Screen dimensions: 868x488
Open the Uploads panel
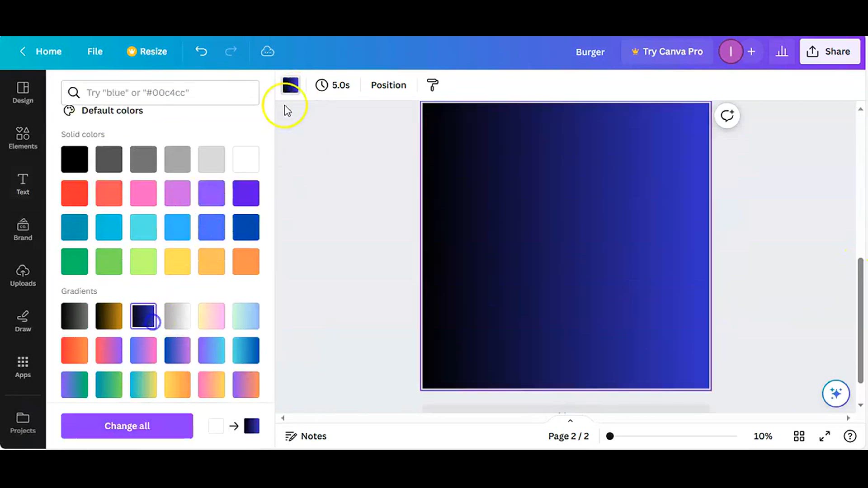click(x=23, y=276)
